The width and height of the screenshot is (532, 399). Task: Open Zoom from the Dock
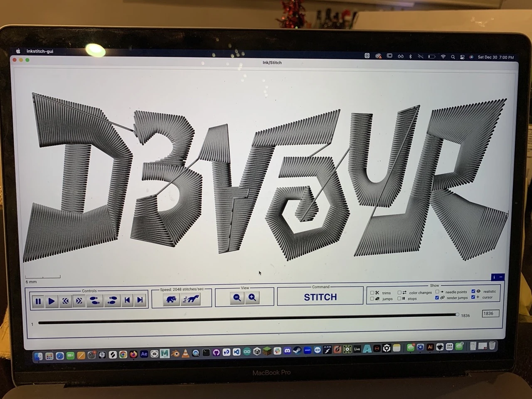[308, 350]
